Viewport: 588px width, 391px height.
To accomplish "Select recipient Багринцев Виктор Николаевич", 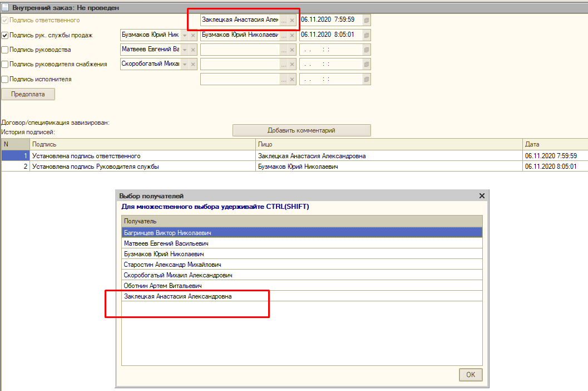I will pos(302,233).
